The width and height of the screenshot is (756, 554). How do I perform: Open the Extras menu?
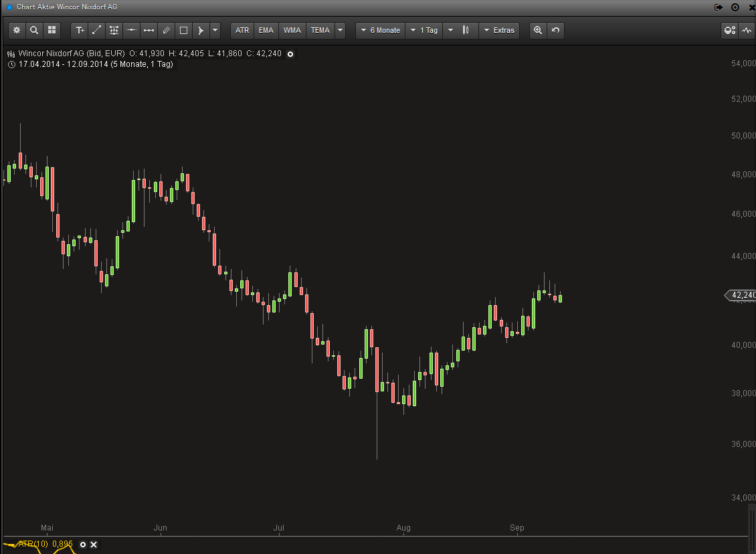[499, 30]
